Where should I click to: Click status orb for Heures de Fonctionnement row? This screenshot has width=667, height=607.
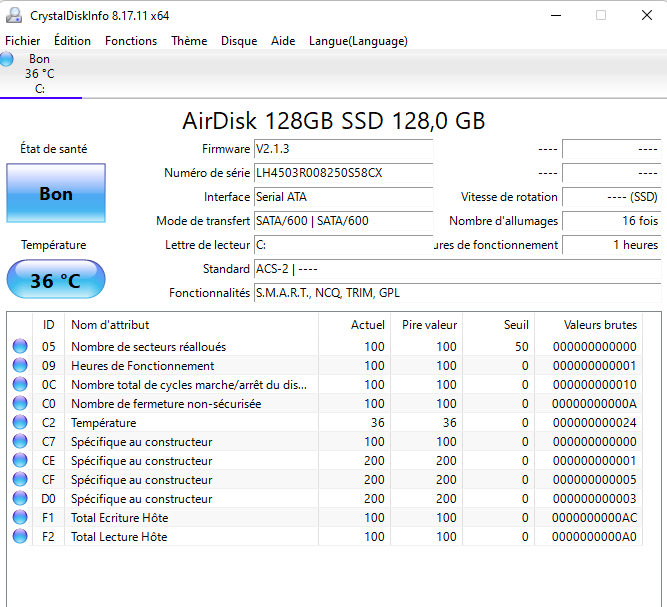20,366
